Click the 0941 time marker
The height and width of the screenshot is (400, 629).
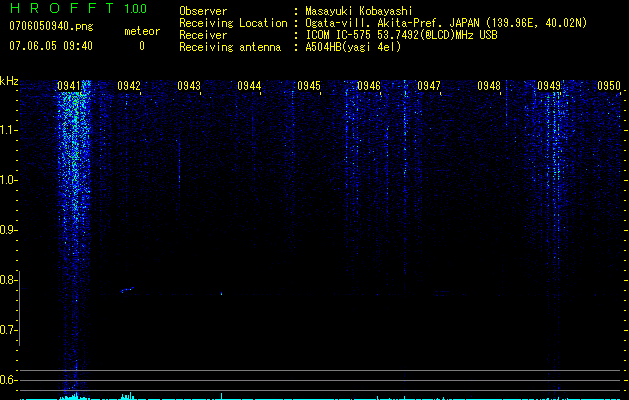[x=69, y=86]
